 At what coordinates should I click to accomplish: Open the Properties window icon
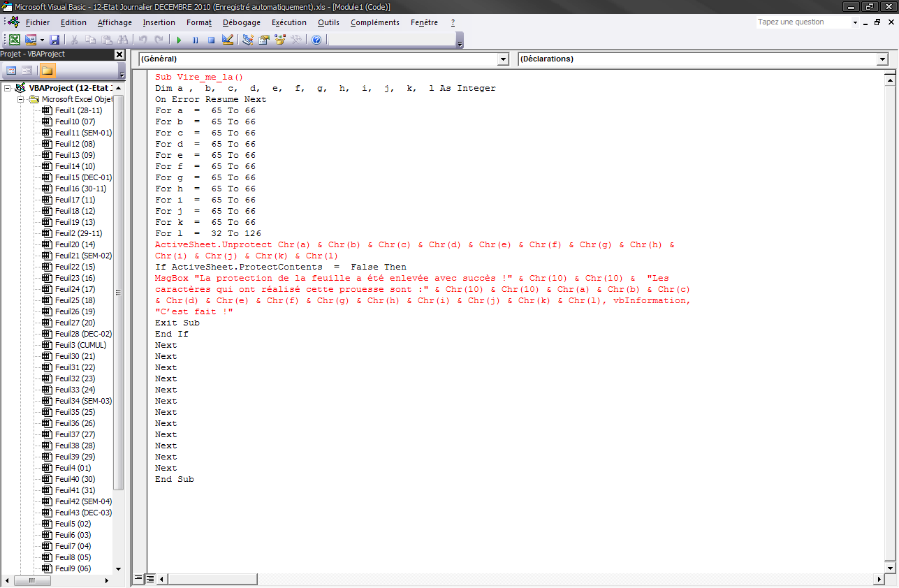264,40
